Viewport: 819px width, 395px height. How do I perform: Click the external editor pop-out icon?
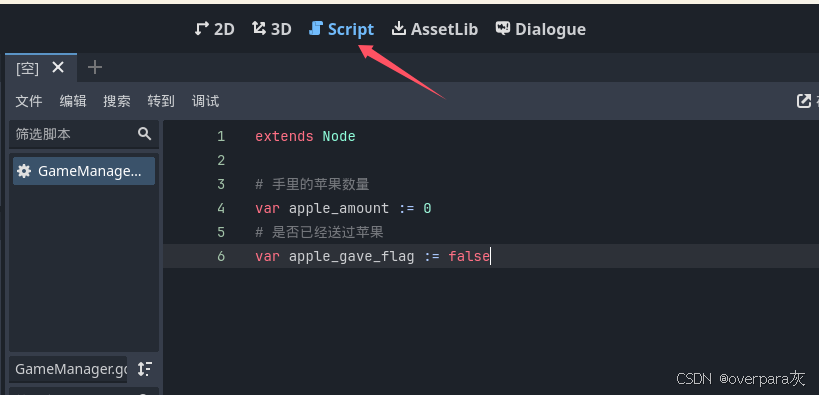(x=803, y=101)
